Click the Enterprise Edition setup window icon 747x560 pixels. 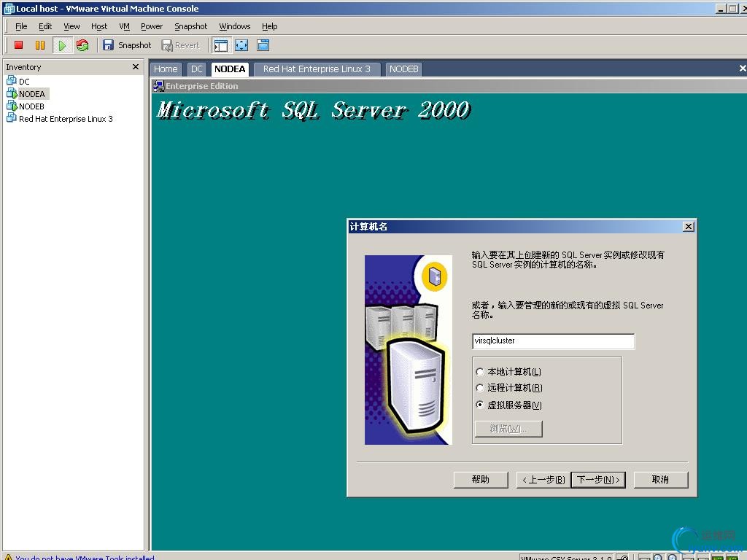(158, 86)
